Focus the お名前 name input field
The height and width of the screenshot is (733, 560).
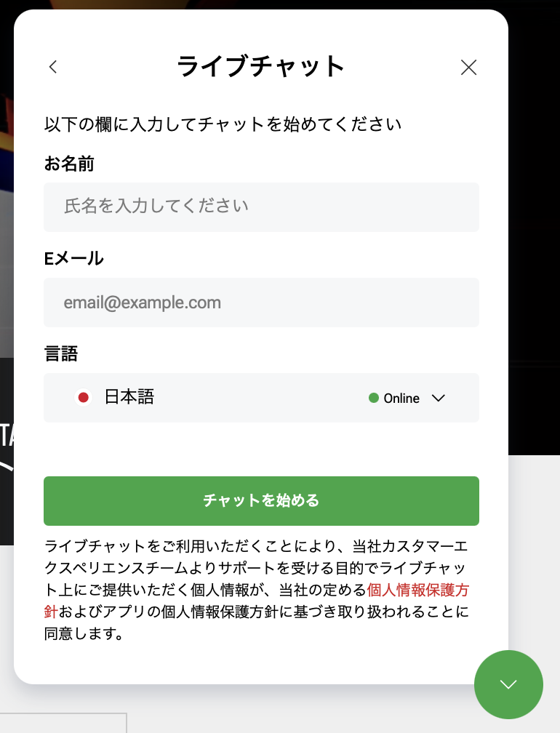coord(261,207)
